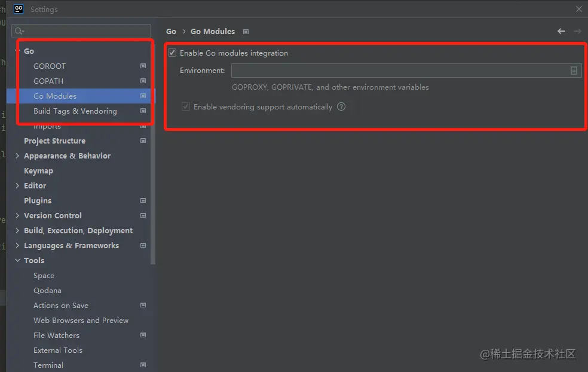Select the Go settings category
Image resolution: width=588 pixels, height=372 pixels.
[x=29, y=51]
